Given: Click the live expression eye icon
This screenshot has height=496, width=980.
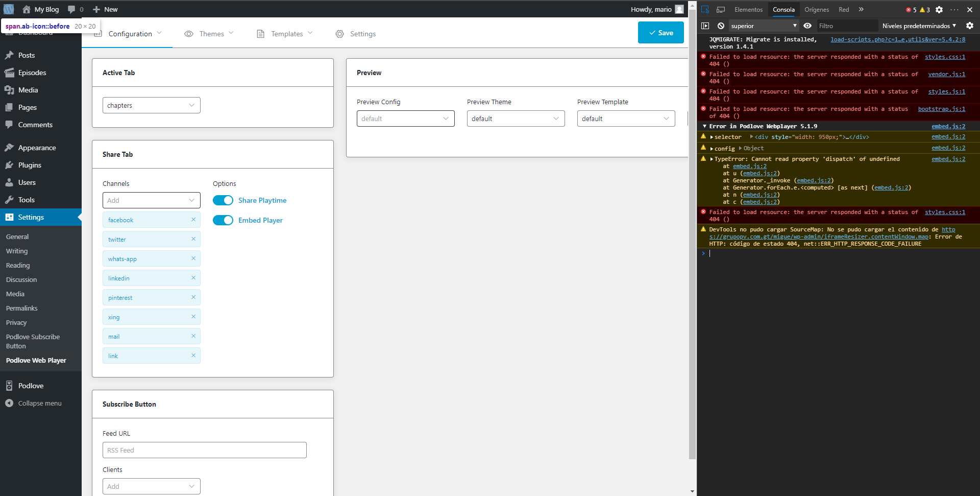Looking at the screenshot, I should [807, 26].
